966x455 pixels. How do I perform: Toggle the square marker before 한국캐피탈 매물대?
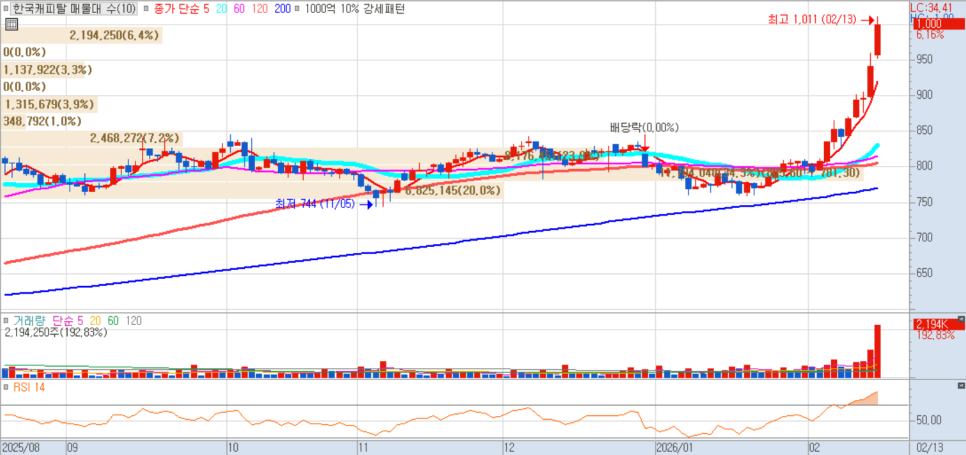[7, 9]
